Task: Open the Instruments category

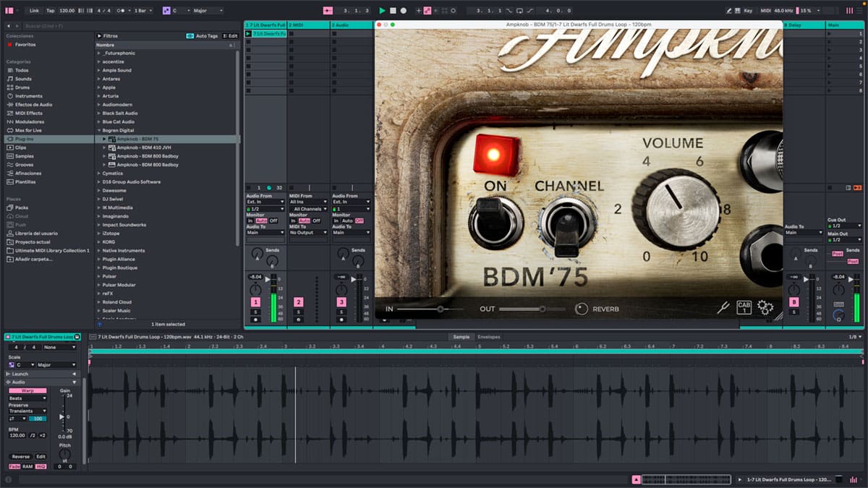Action: (28, 96)
